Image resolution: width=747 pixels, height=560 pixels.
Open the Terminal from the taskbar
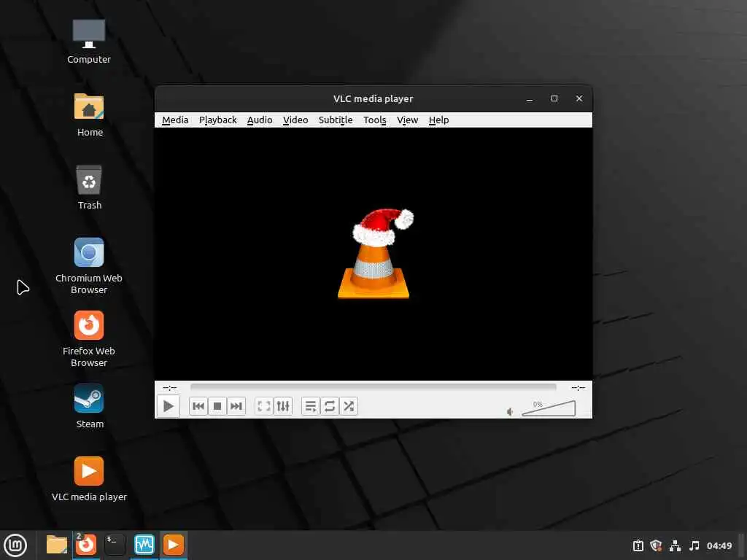click(x=115, y=545)
